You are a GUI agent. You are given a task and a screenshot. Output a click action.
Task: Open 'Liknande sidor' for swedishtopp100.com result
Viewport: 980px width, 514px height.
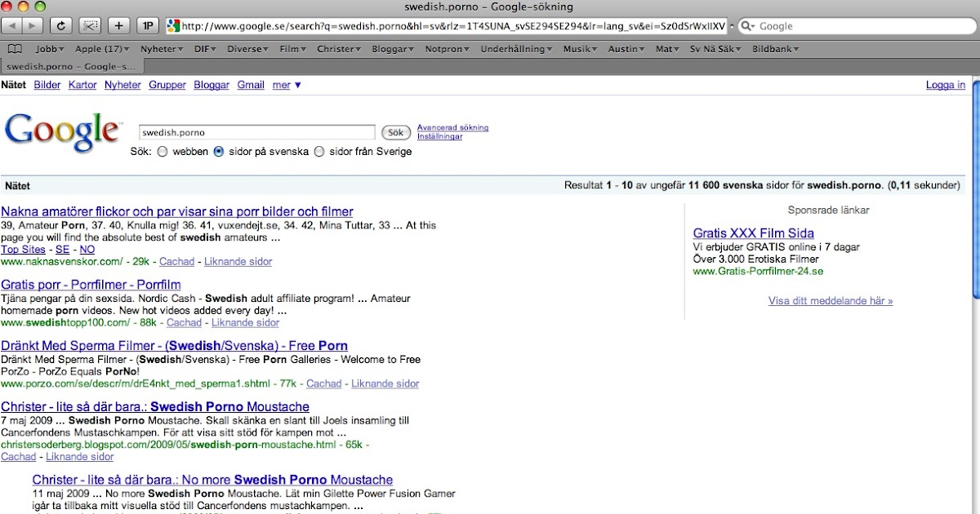245,323
